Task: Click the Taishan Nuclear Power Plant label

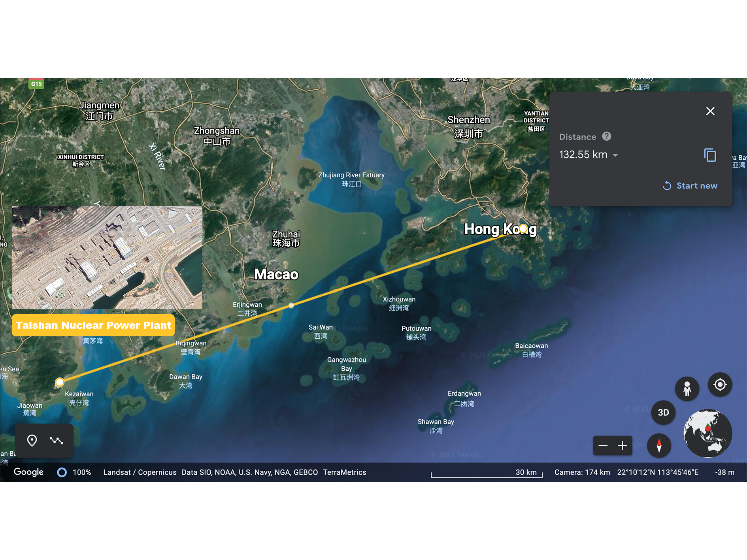Action: [x=93, y=325]
